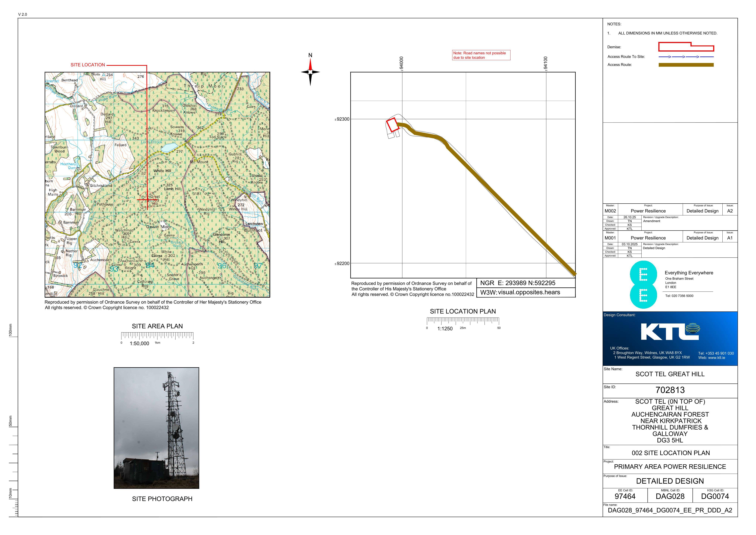
Task: Click the site name 'SCOT TEL GREAT HILL'
Action: 670,374
